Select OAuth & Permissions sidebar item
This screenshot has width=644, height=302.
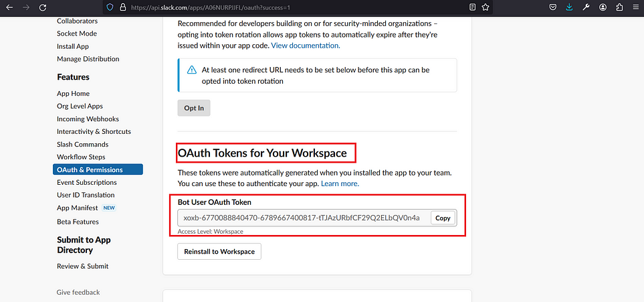pos(98,169)
